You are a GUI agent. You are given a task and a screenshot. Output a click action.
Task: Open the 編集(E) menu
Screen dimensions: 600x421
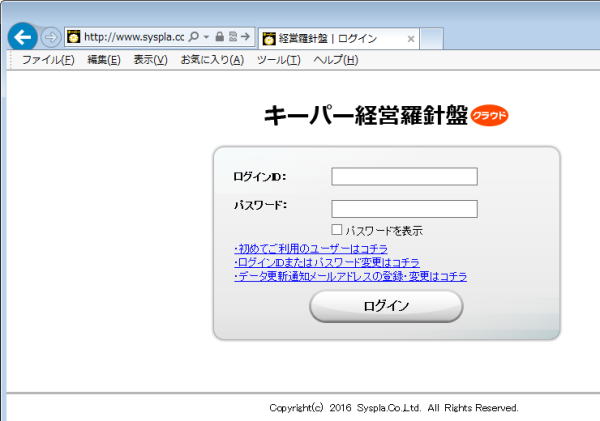(x=104, y=60)
